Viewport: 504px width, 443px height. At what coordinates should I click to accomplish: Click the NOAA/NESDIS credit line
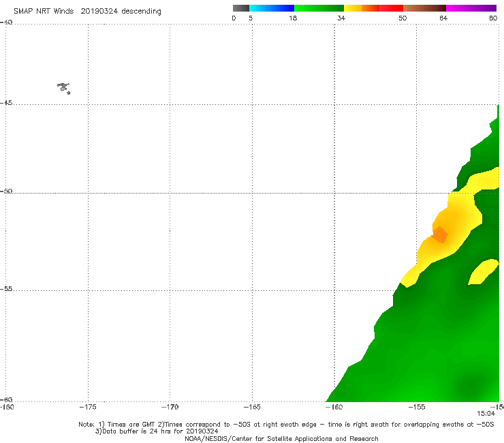pyautogui.click(x=281, y=438)
